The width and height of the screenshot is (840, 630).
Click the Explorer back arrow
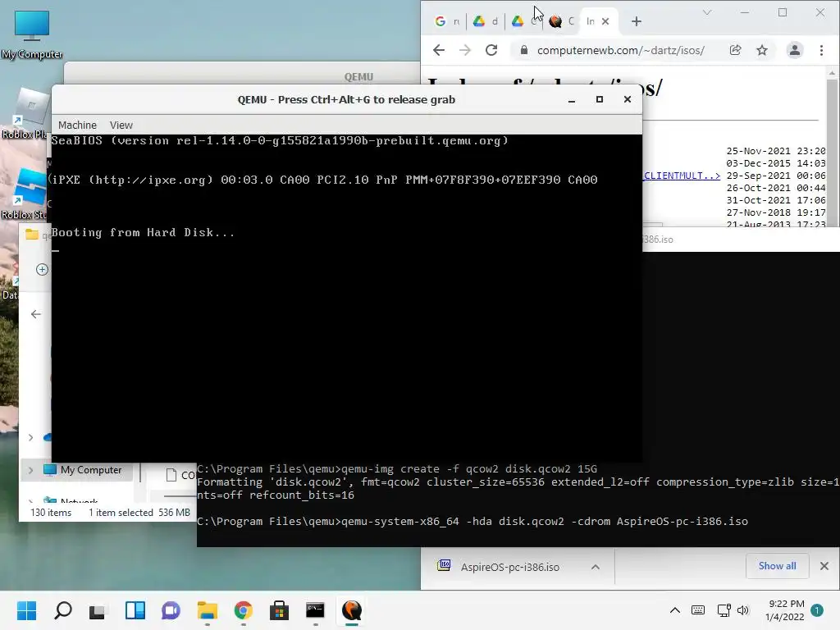point(36,314)
